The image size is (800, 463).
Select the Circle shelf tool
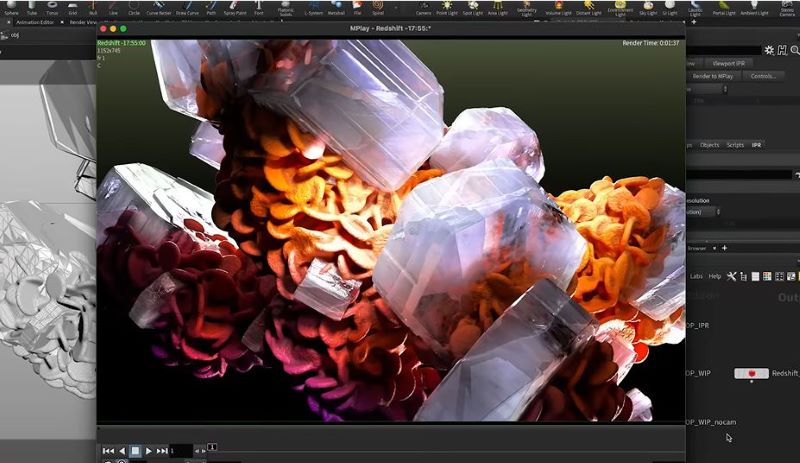(134, 8)
